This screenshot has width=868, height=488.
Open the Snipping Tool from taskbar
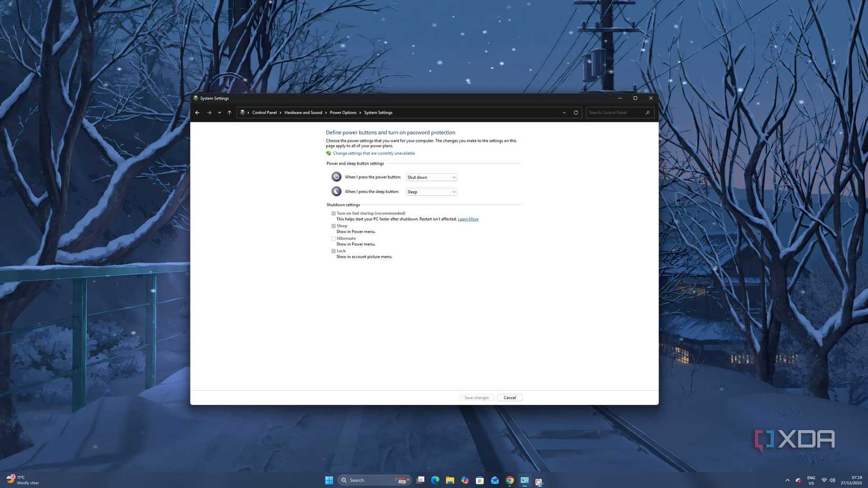pyautogui.click(x=539, y=481)
